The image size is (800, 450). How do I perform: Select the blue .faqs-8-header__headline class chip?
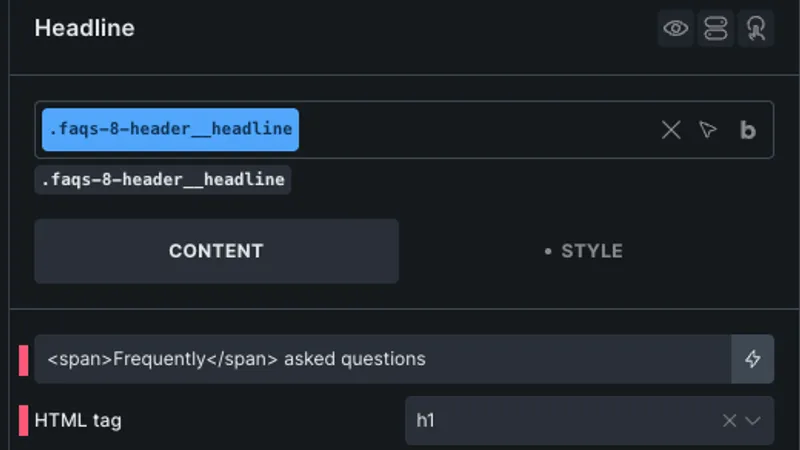click(x=170, y=130)
